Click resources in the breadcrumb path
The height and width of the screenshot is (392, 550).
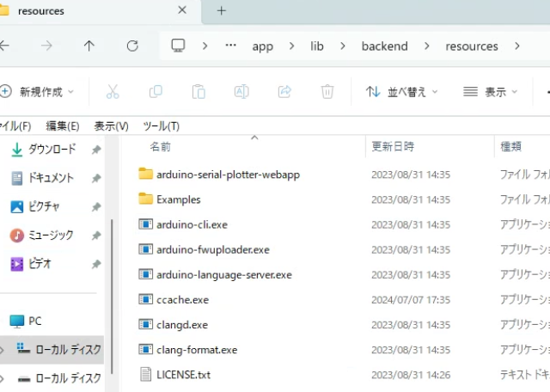click(472, 46)
